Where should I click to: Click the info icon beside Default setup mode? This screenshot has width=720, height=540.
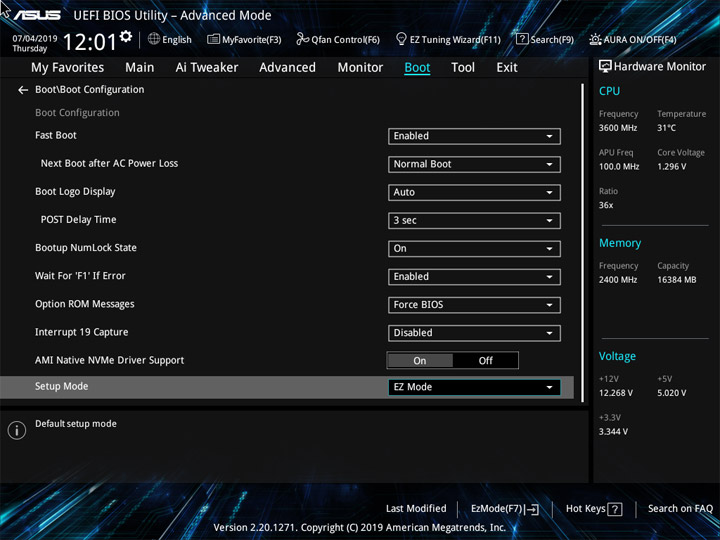click(17, 430)
